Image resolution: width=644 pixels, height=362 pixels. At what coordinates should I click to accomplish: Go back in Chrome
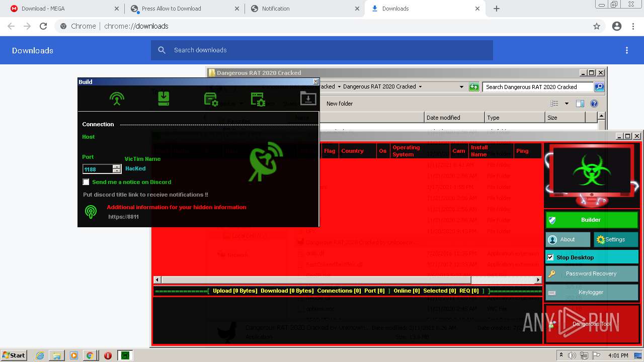pyautogui.click(x=11, y=26)
